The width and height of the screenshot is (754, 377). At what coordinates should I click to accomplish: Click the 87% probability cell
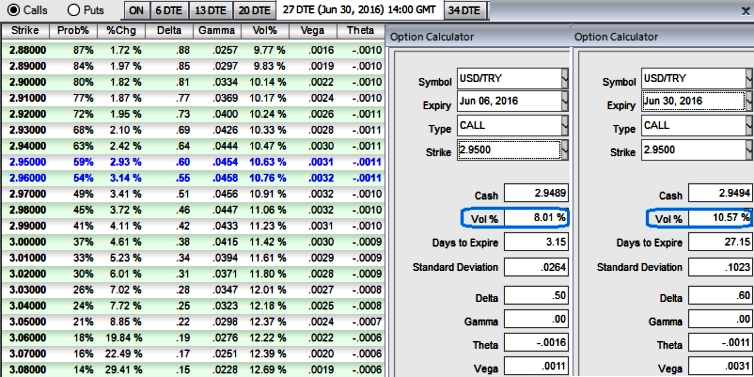point(83,50)
